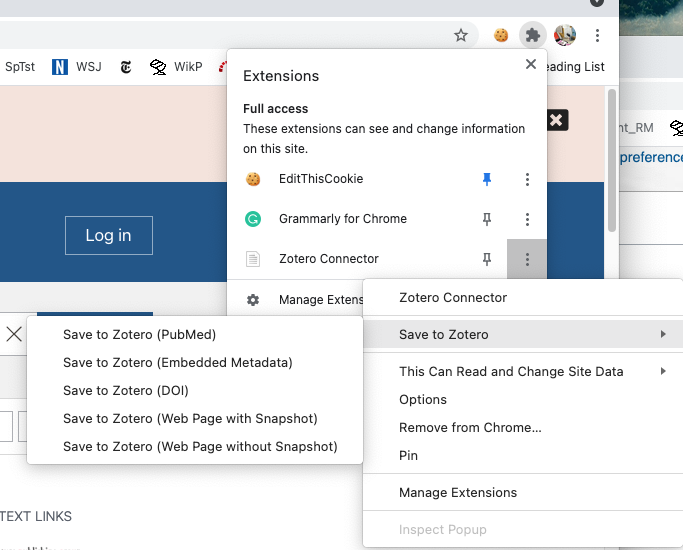This screenshot has height=550, width=683.
Task: Unpin EditThisCookie from toolbar
Action: 487,179
